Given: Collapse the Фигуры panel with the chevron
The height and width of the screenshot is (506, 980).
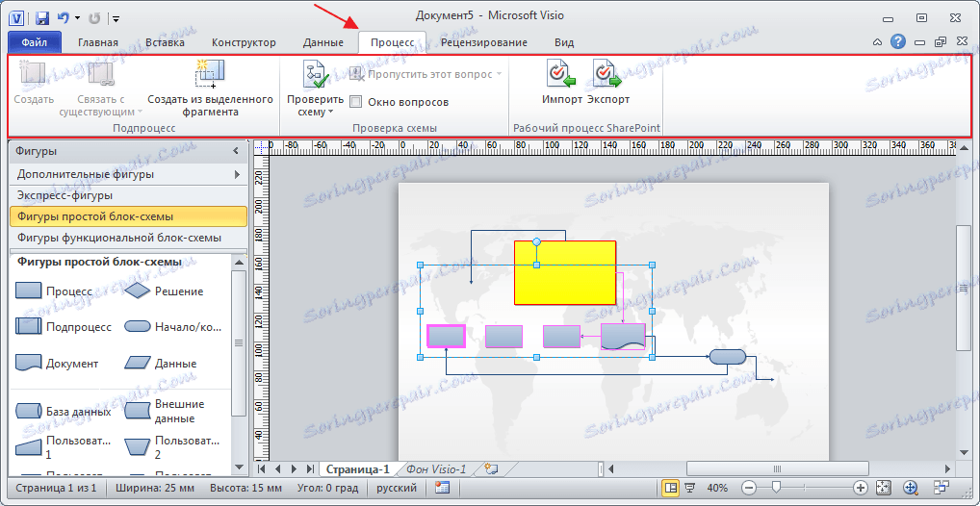Looking at the screenshot, I should coord(236,151).
